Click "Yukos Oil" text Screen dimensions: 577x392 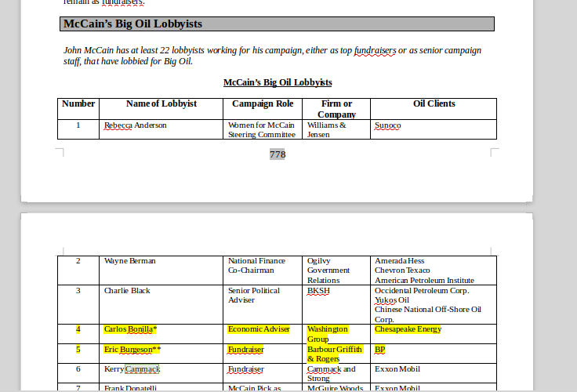tap(392, 300)
